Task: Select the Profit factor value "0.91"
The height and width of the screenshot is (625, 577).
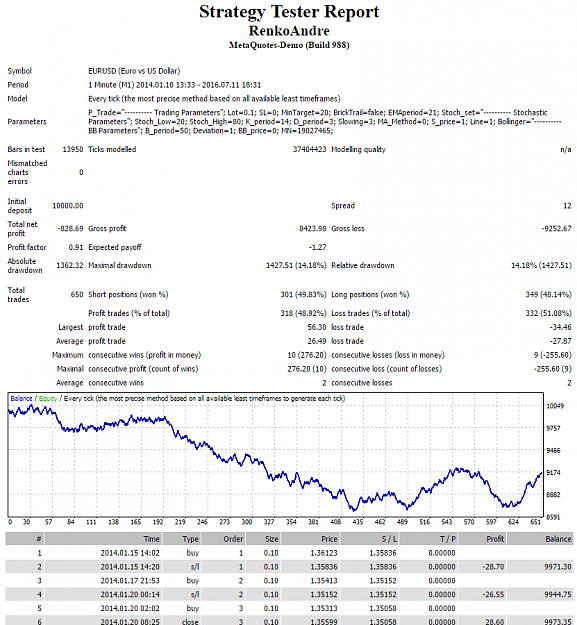Action: (76, 247)
